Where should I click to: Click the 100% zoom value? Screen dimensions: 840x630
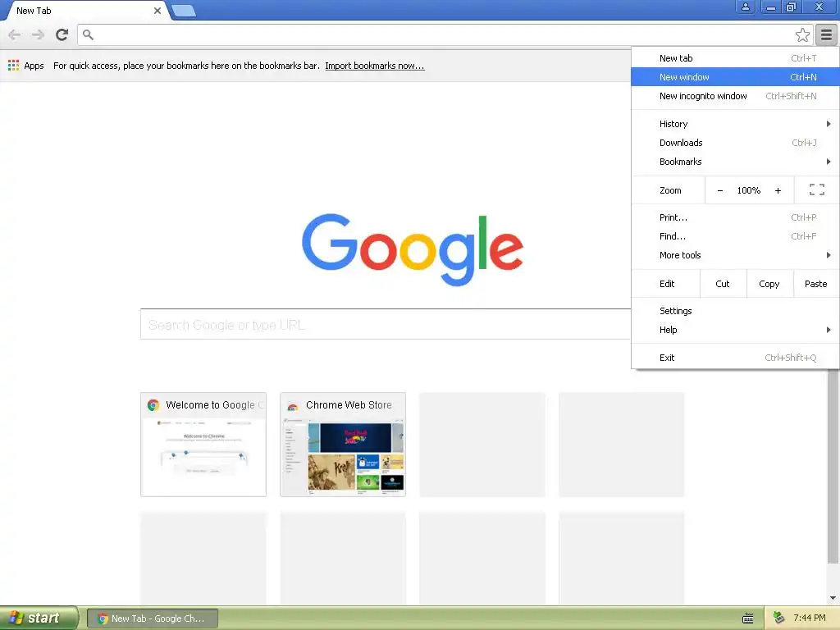(x=748, y=190)
